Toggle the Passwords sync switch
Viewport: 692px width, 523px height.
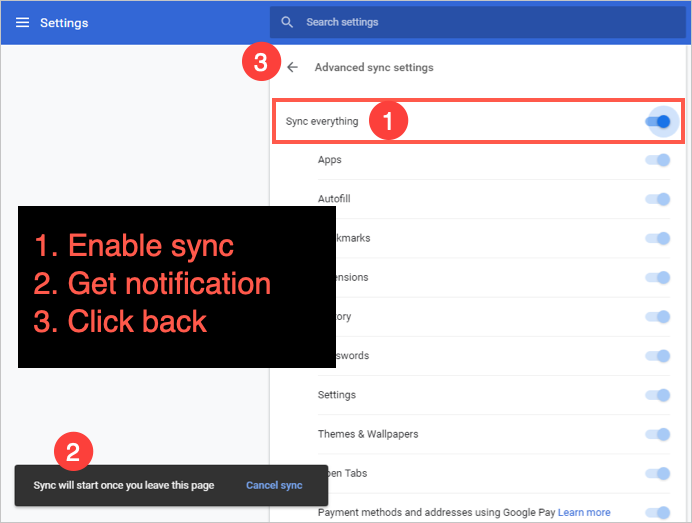tap(658, 356)
